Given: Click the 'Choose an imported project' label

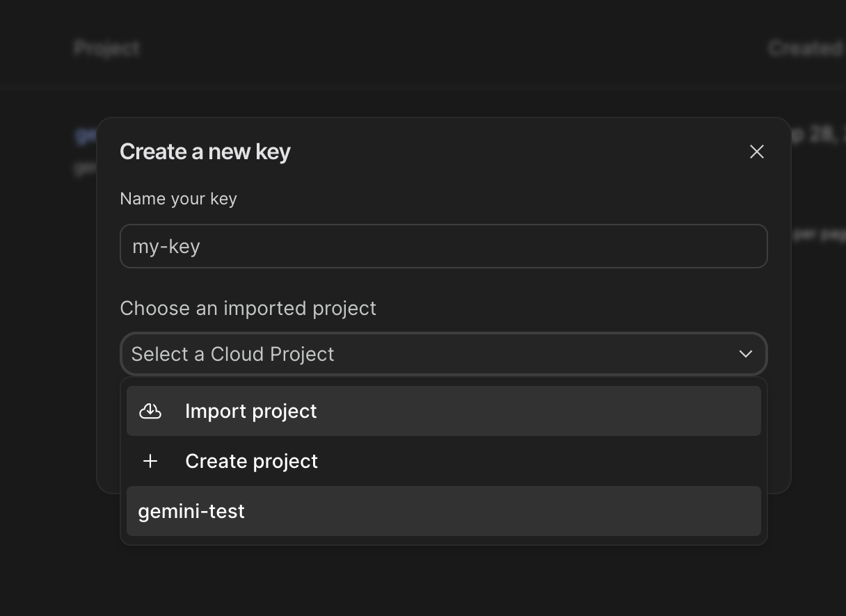Looking at the screenshot, I should (x=248, y=308).
